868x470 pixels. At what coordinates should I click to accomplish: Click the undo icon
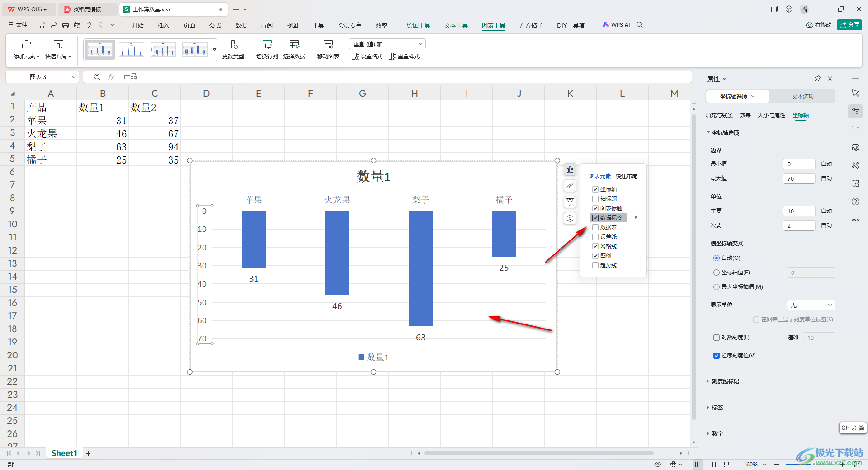tap(89, 25)
